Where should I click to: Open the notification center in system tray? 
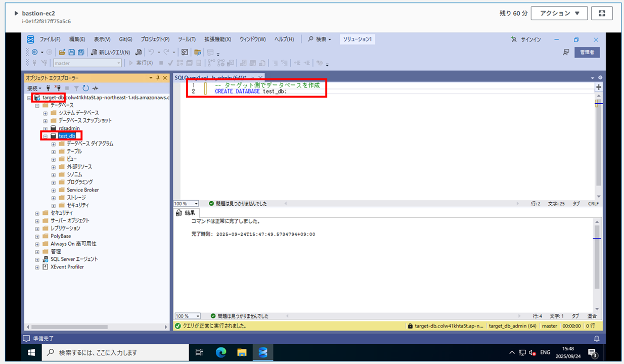click(x=592, y=352)
